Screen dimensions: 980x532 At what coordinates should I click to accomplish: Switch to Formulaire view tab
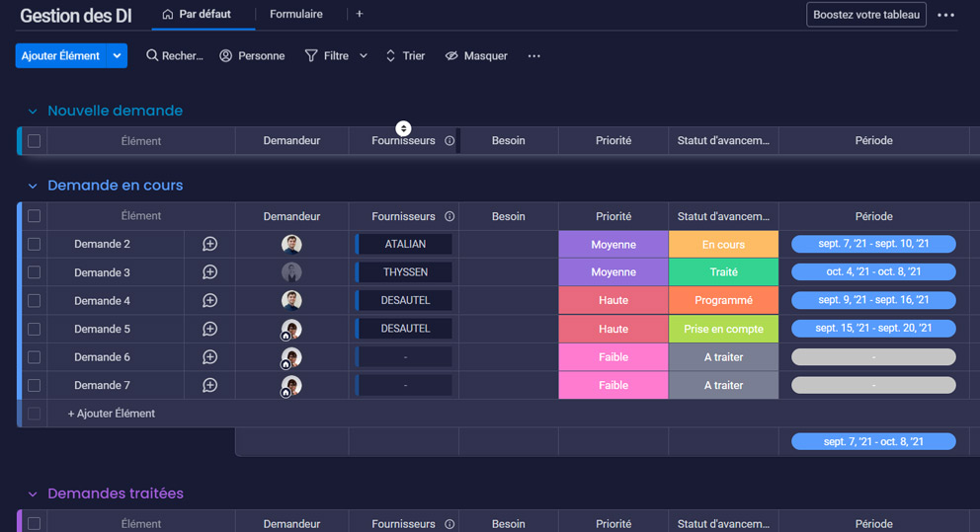coord(296,14)
